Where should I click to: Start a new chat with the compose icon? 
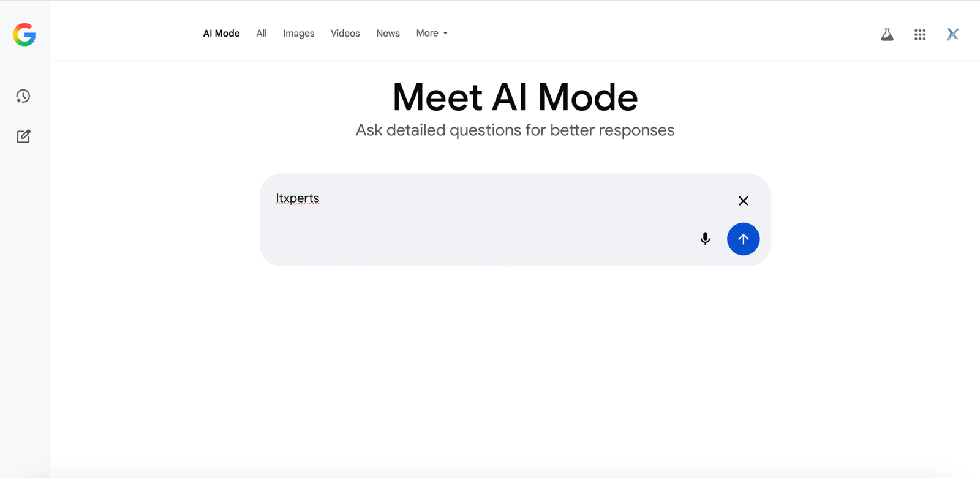click(23, 136)
